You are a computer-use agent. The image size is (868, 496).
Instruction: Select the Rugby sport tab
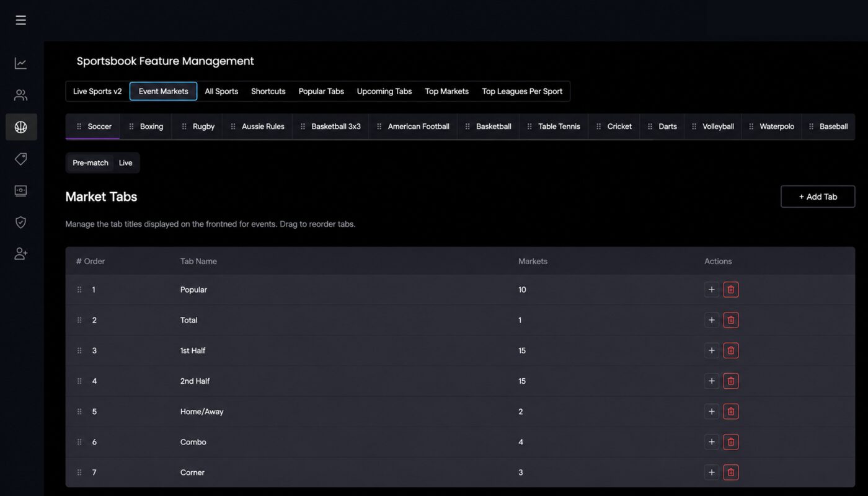click(x=197, y=126)
